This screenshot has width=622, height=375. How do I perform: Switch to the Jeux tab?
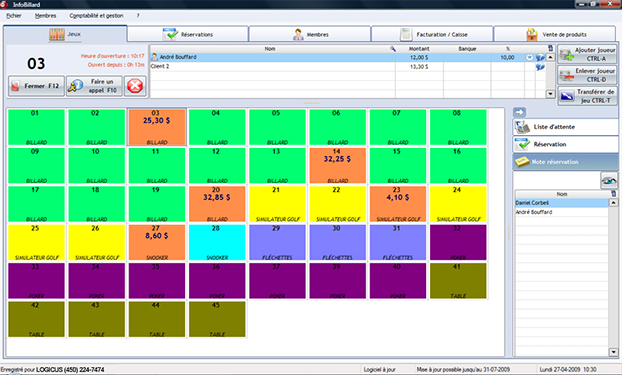tap(65, 34)
